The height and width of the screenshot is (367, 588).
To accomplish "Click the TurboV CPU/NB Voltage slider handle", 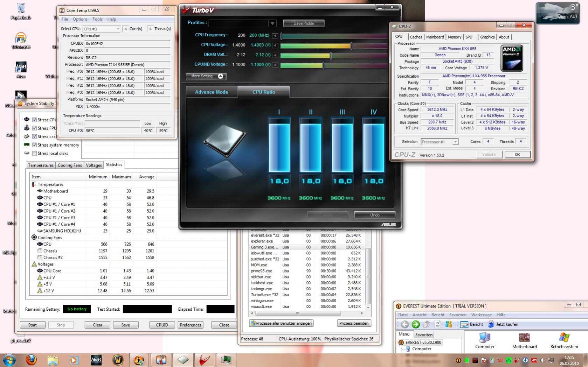I will pos(323,65).
